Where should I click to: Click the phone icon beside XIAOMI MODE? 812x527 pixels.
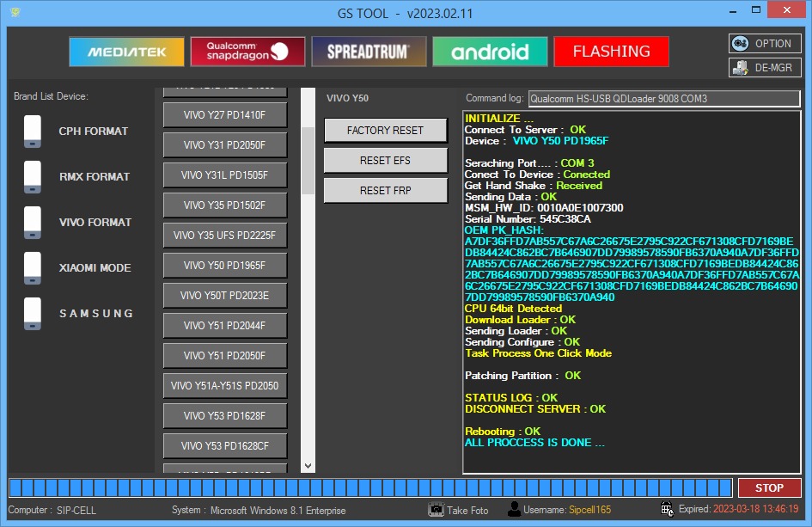[33, 268]
